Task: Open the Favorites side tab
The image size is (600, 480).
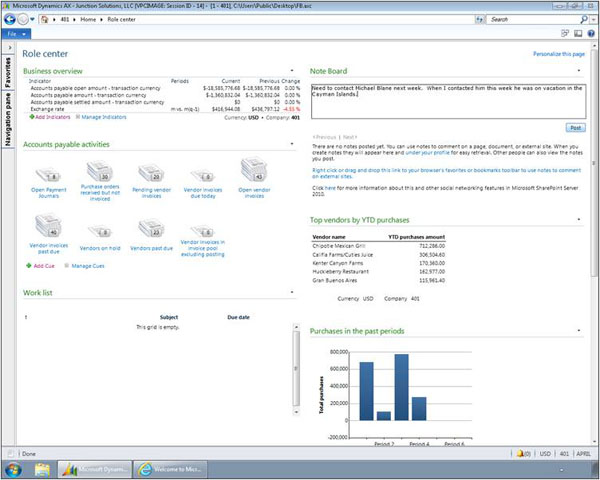Action: (x=8, y=72)
